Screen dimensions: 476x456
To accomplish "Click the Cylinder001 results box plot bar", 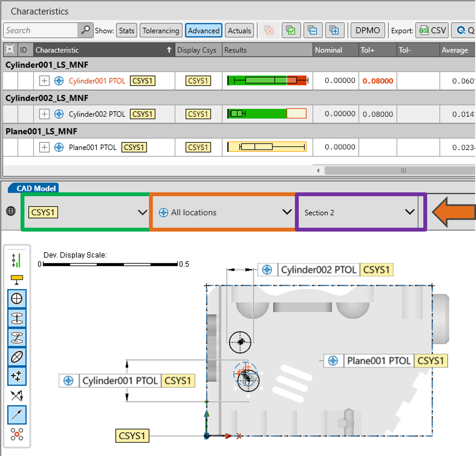I will (267, 80).
